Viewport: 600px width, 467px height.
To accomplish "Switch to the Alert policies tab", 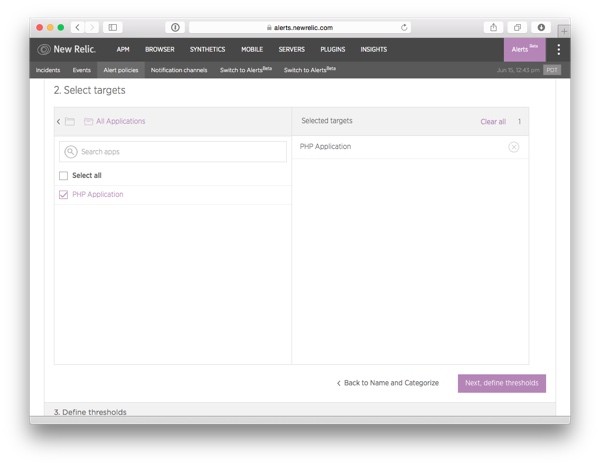I will 121,70.
